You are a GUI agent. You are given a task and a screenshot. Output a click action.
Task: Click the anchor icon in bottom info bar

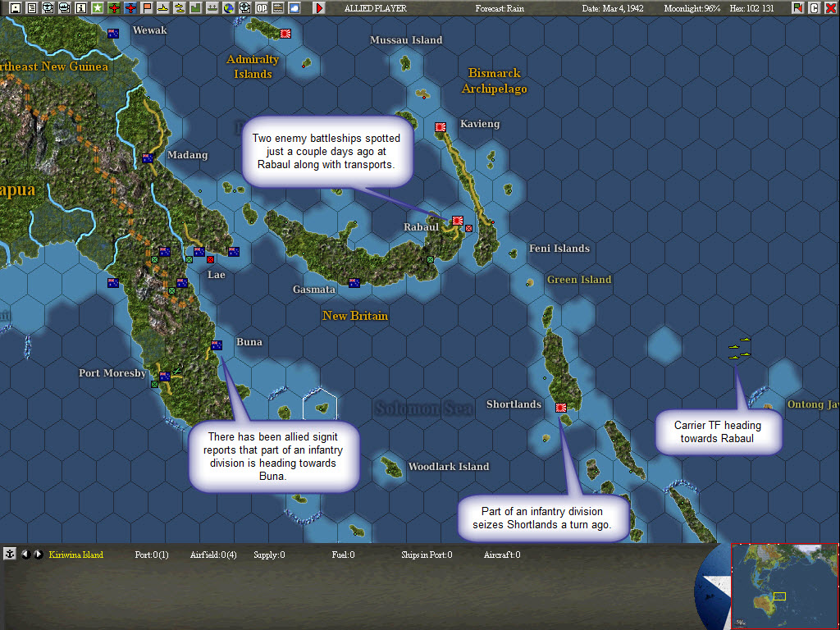(9, 554)
